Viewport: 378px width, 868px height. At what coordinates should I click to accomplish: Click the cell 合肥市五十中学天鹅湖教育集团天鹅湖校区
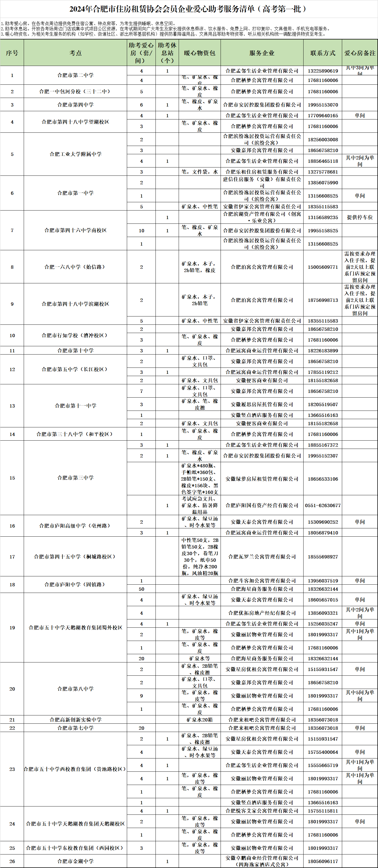[75, 824]
